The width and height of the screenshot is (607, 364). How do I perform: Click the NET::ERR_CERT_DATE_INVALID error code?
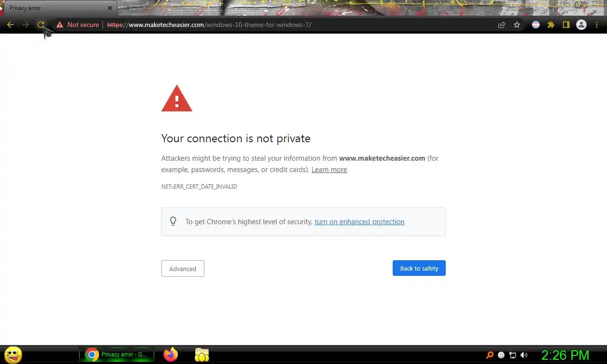click(199, 187)
